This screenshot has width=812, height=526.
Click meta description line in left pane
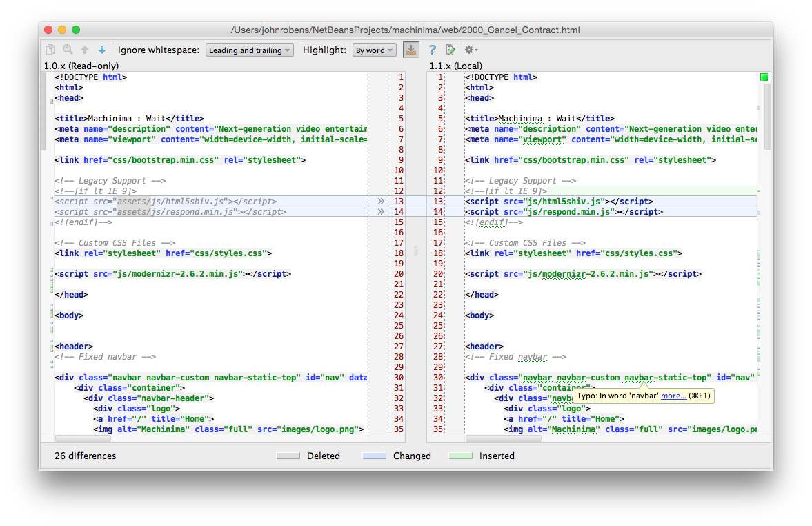pos(211,128)
